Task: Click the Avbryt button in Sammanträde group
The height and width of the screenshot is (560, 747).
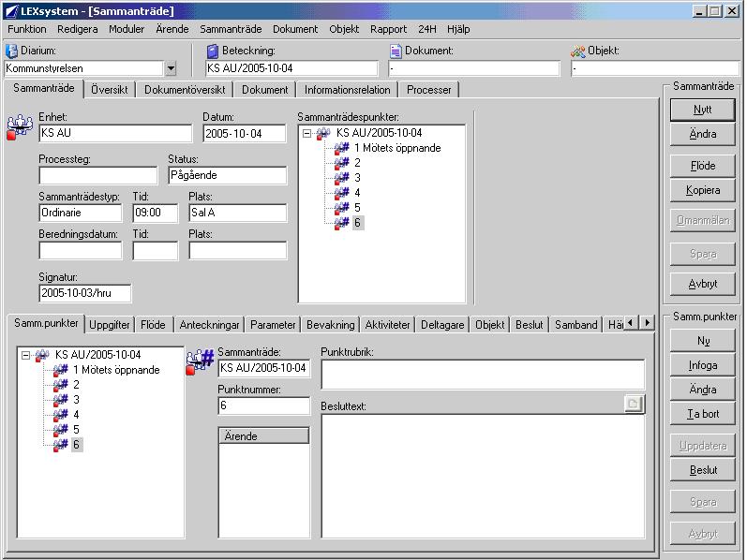Action: [703, 284]
